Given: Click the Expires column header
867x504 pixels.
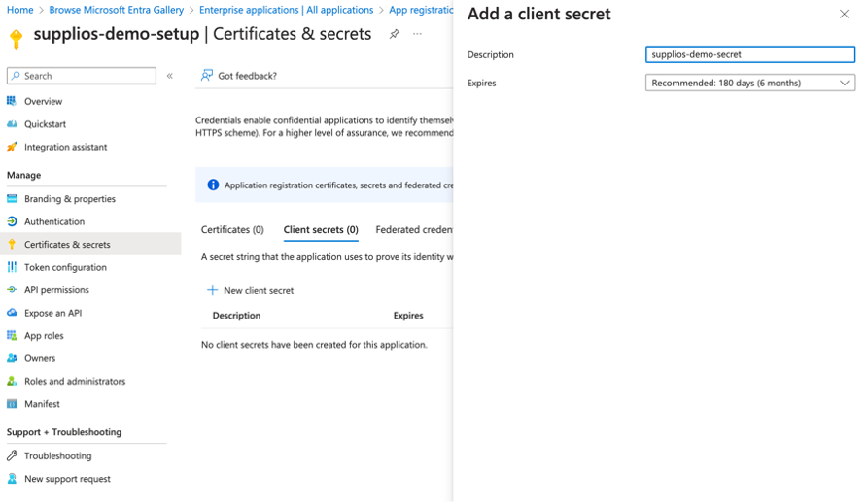Looking at the screenshot, I should coord(408,315).
